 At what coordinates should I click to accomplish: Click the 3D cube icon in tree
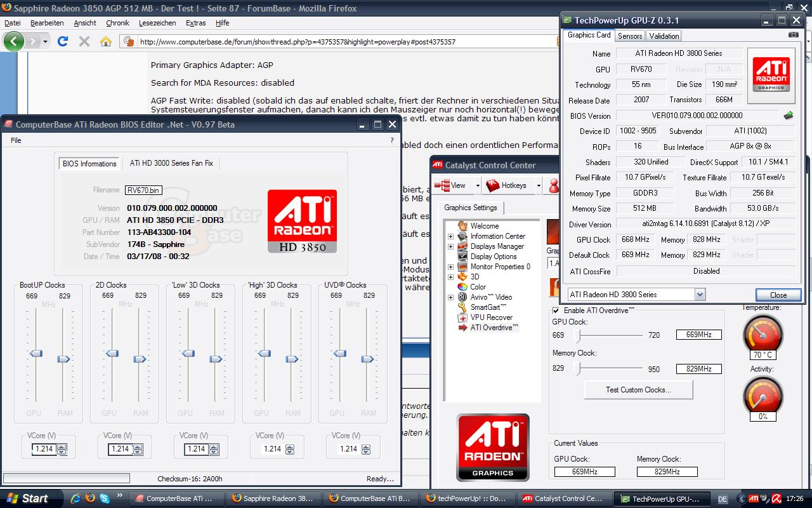(462, 277)
